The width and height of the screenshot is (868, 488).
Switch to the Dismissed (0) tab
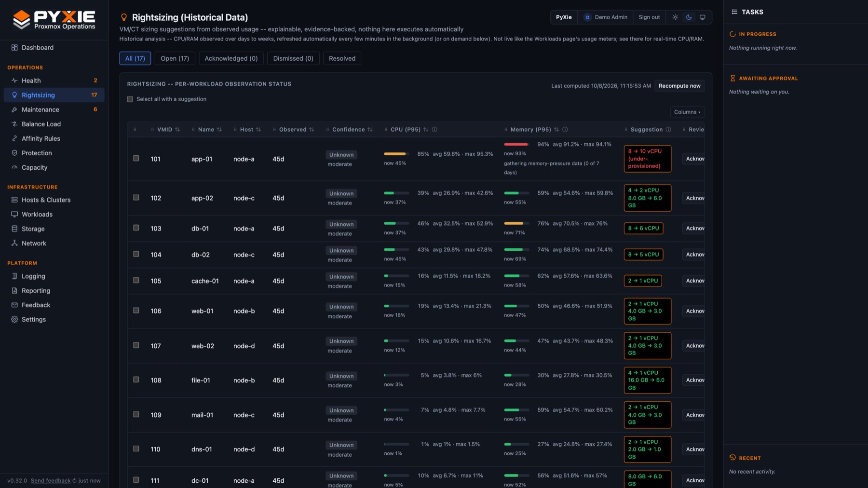point(293,58)
